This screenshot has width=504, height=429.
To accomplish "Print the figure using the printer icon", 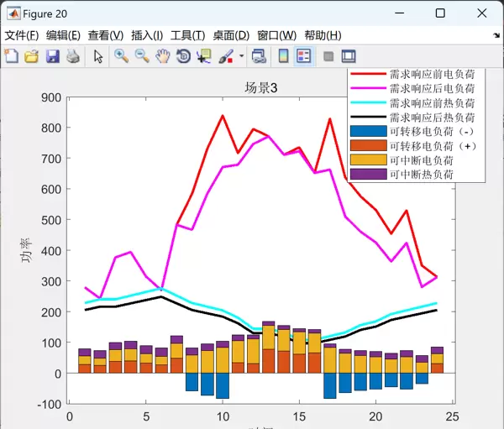I will (73, 56).
